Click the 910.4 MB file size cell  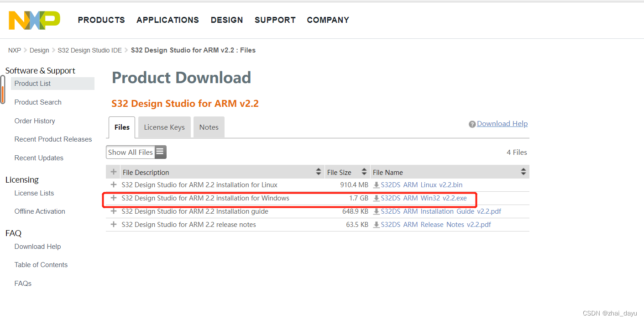click(354, 185)
